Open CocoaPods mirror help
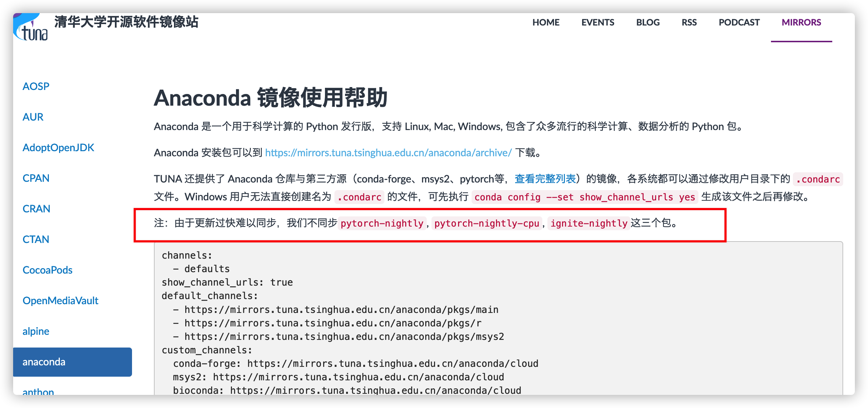This screenshot has width=868, height=408. point(47,270)
